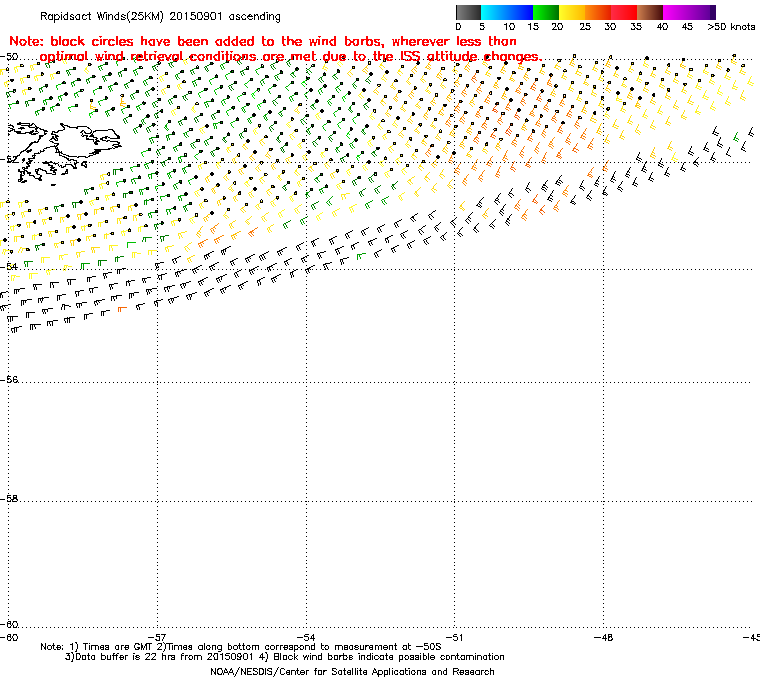Click the '-54' latitude label on left axis
The image size is (760, 688).
[x=9, y=267]
